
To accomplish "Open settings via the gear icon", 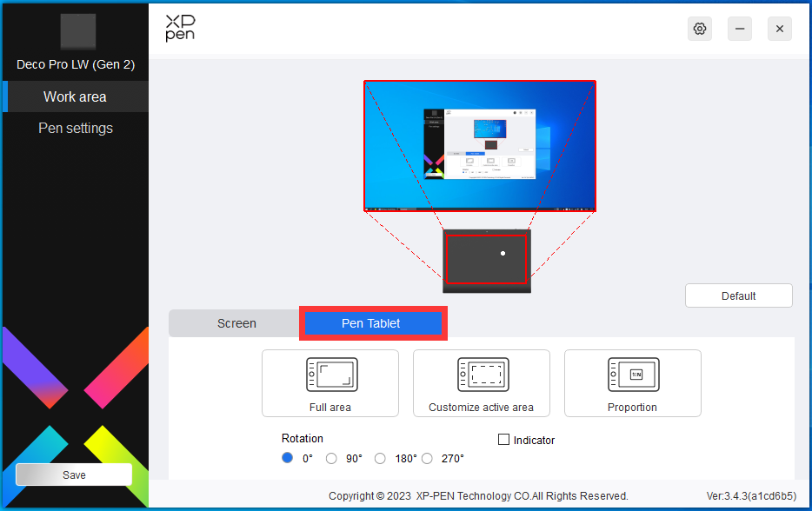I will pos(700,29).
